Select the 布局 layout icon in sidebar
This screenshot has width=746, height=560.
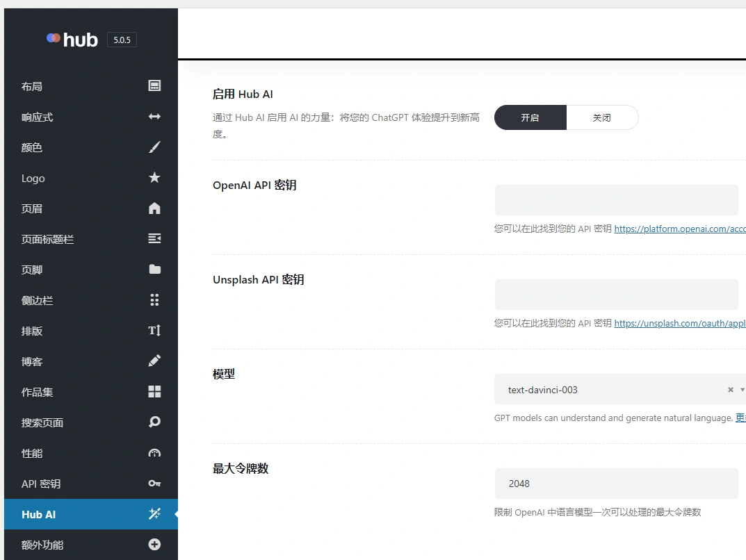point(154,86)
